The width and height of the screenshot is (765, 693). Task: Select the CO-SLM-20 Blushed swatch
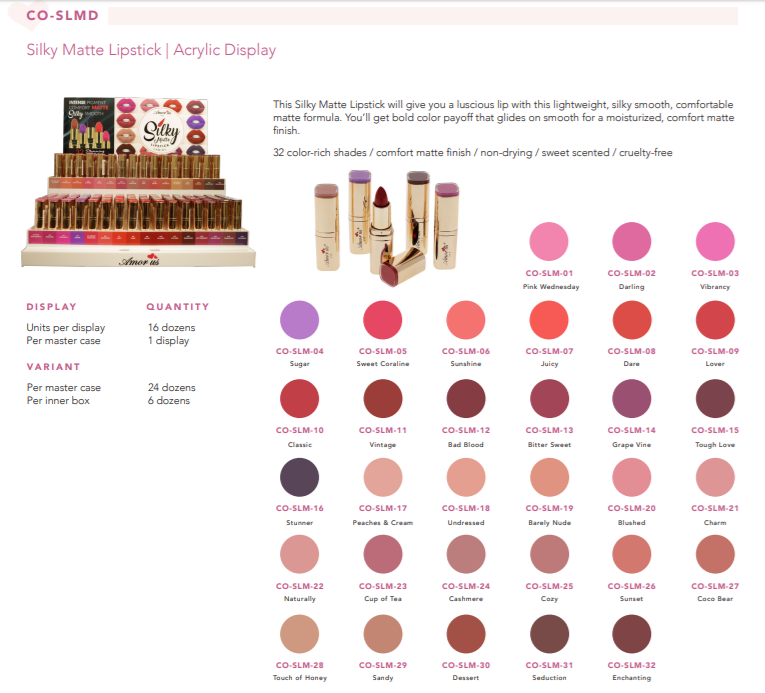pos(632,477)
